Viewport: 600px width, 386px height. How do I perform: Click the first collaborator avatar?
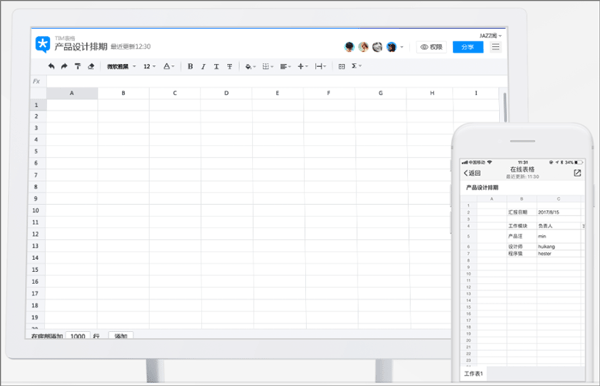tap(349, 47)
